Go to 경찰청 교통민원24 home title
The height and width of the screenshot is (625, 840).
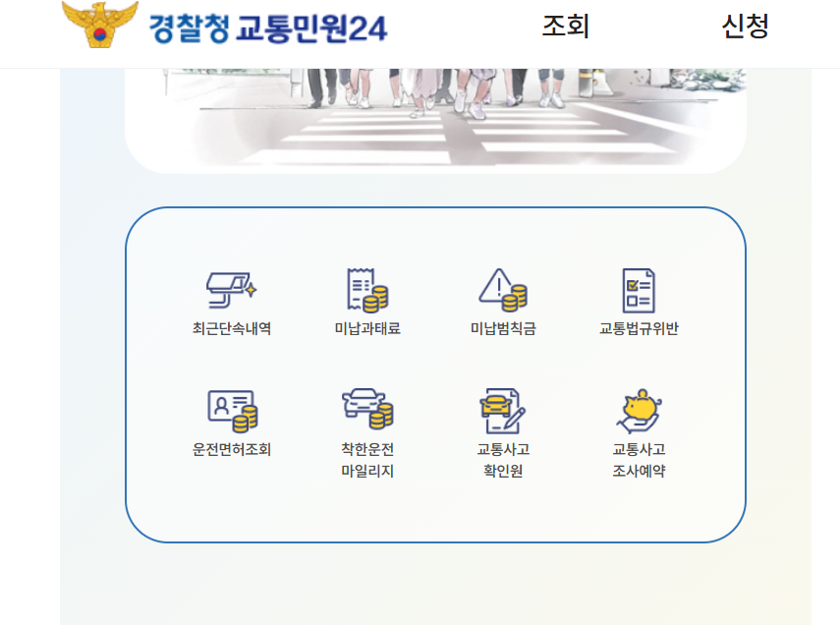click(x=267, y=28)
